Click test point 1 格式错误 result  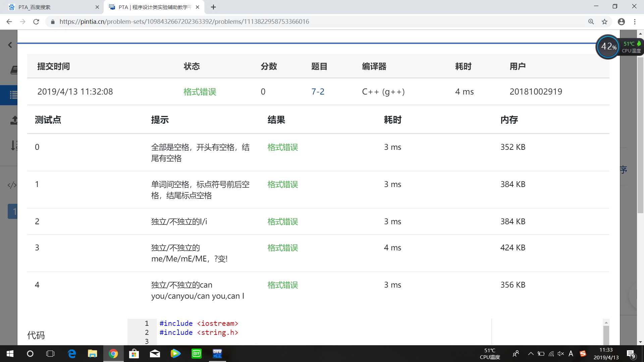click(x=283, y=184)
